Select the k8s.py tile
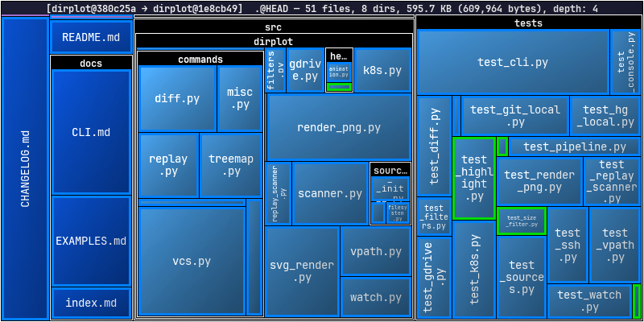Viewport: 644px width, 322px height. point(383,70)
